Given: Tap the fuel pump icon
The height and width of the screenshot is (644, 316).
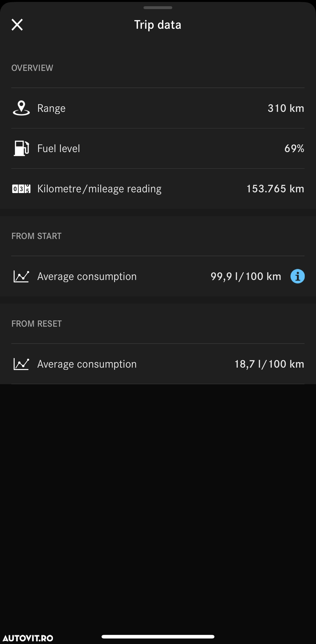Looking at the screenshot, I should pos(21,148).
